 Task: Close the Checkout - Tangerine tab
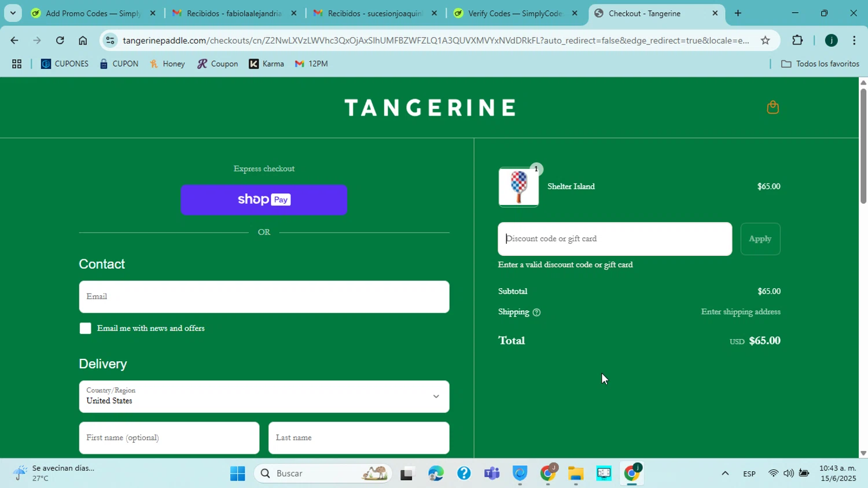[x=715, y=13]
